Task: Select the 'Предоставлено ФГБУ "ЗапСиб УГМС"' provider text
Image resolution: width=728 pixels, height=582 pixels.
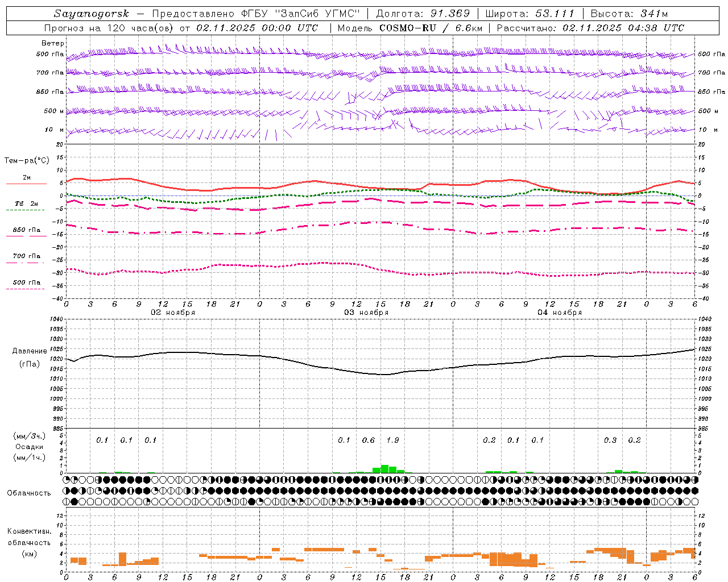Action: [255, 14]
